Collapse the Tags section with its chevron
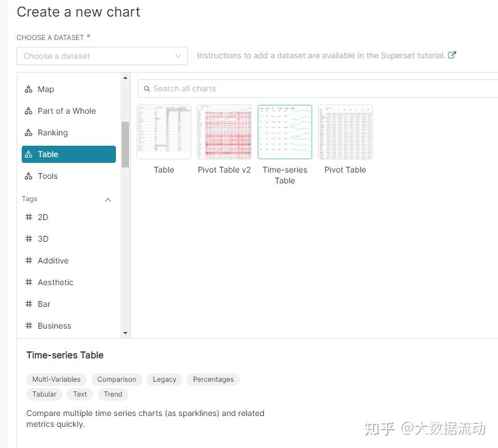Screen dimensions: 498x448 (108, 200)
